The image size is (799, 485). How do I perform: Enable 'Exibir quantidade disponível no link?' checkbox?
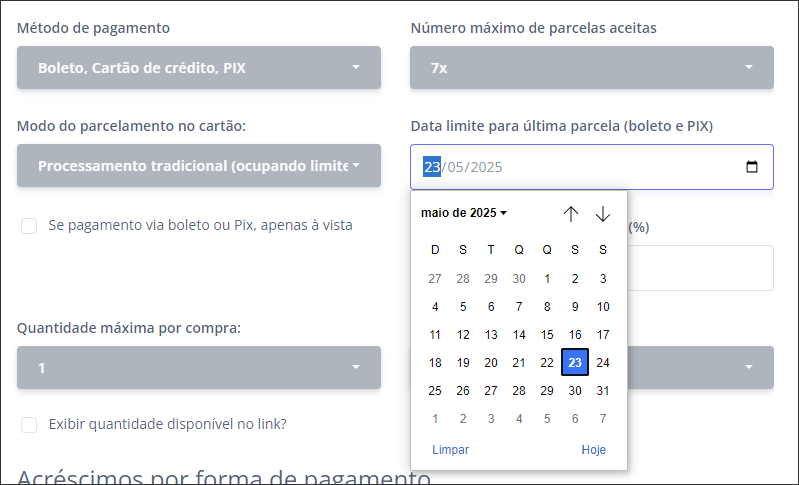pyautogui.click(x=29, y=424)
